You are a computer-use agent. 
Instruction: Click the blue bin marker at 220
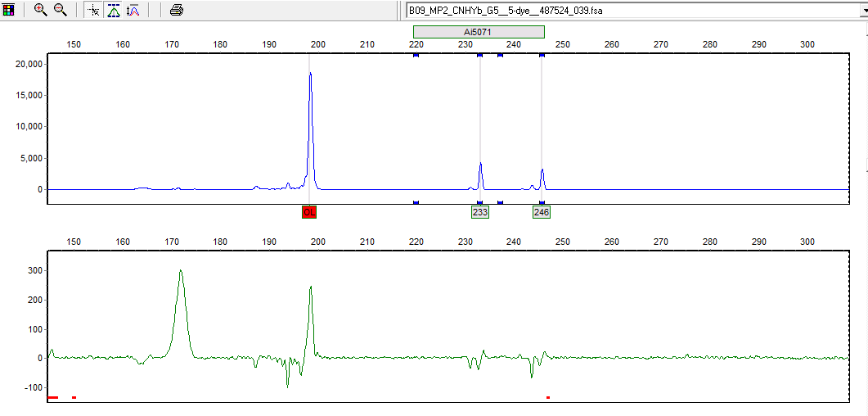click(416, 55)
